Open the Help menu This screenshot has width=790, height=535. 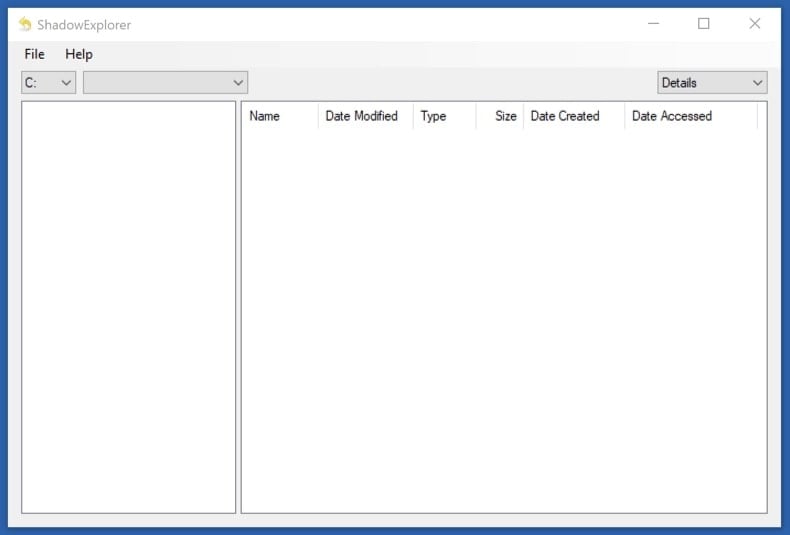click(x=79, y=54)
